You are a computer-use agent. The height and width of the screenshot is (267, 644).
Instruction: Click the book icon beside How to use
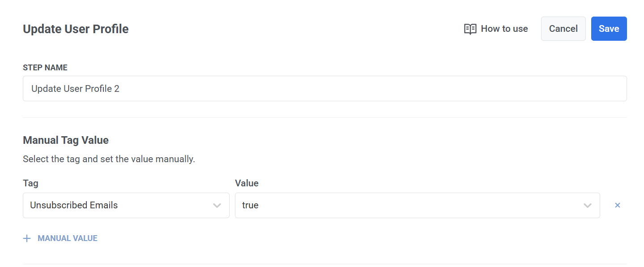point(470,29)
